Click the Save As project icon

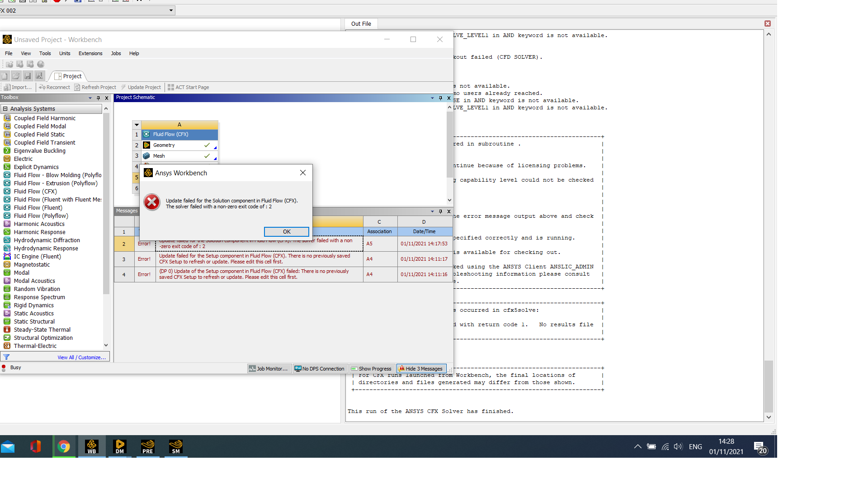39,76
